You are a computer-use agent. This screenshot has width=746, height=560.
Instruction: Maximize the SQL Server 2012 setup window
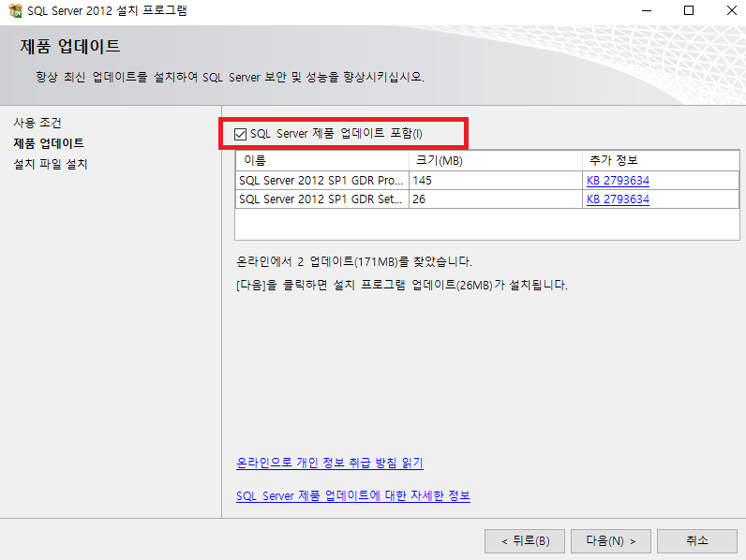[689, 10]
